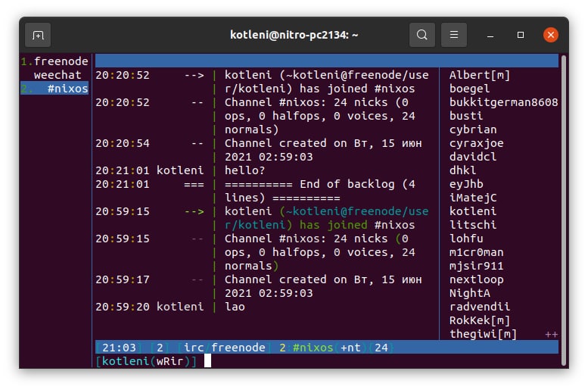Screen dimensions: 588x390
Task: Click nick iMatejC
Action: (x=473, y=198)
